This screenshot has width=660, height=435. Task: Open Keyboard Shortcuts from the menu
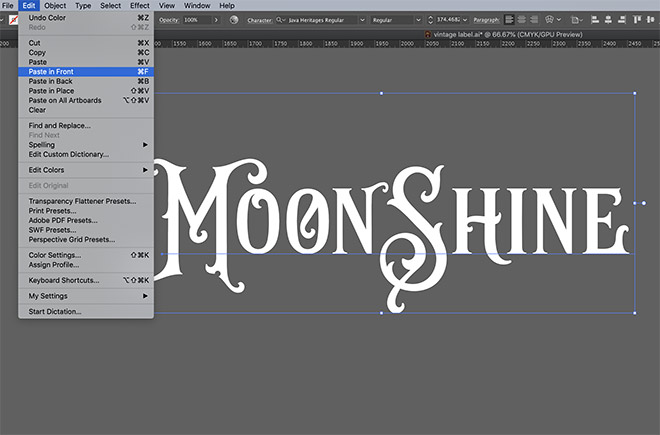click(64, 281)
